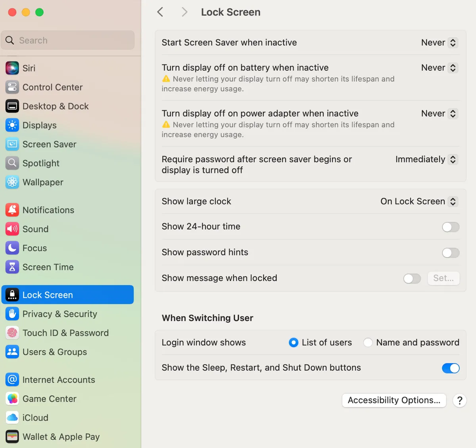The image size is (476, 448).
Task: Disable Sleep, Restart, Shut Down buttons switch
Action: [451, 368]
